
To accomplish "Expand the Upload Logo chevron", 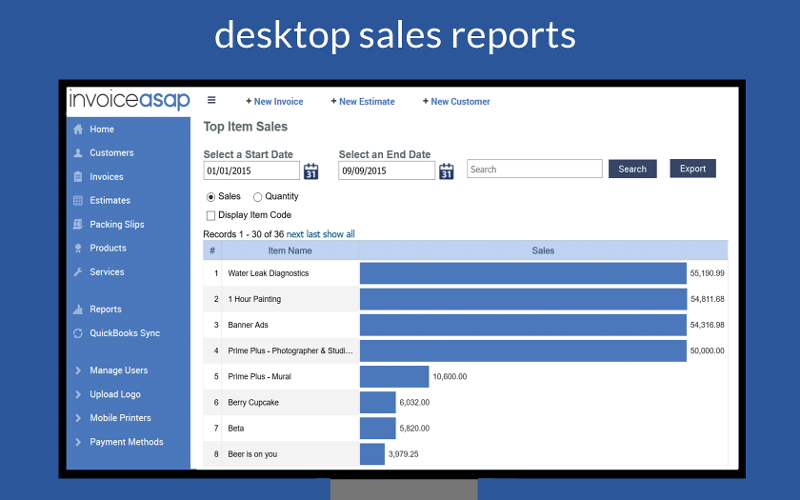I will (78, 395).
